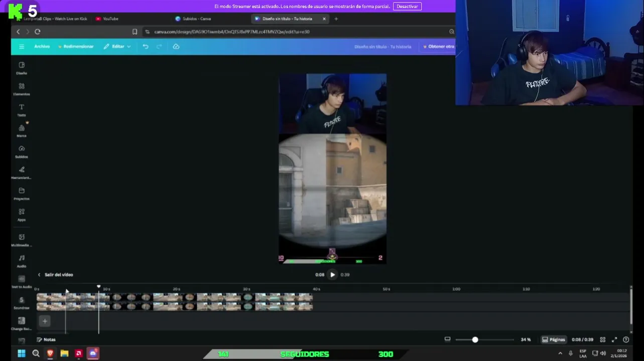Open Notas at the bottom
Image resolution: width=644 pixels, height=361 pixels.
click(x=46, y=339)
